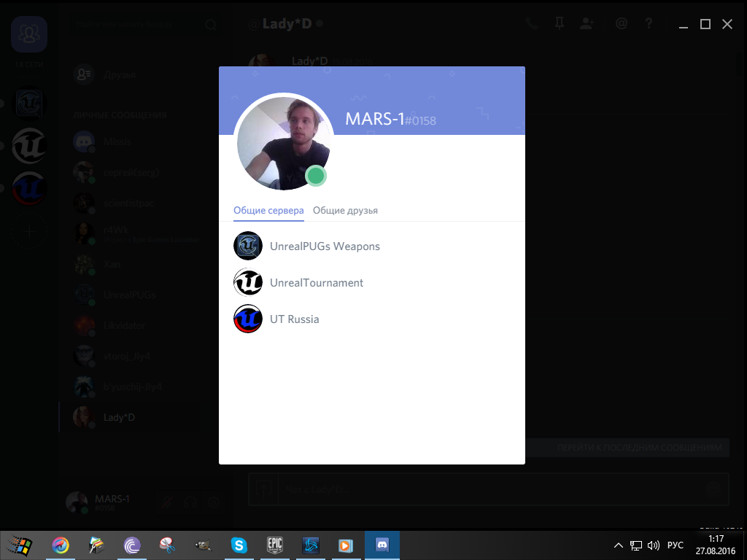Open UnrealPUGs server icon in the left server bar
747x560 pixels.
(29, 104)
